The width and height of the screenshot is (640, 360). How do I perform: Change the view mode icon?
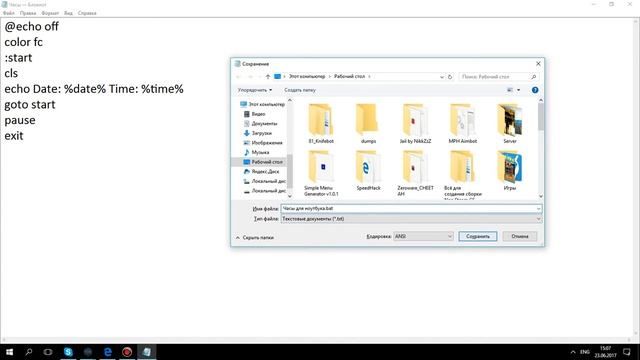(x=509, y=90)
